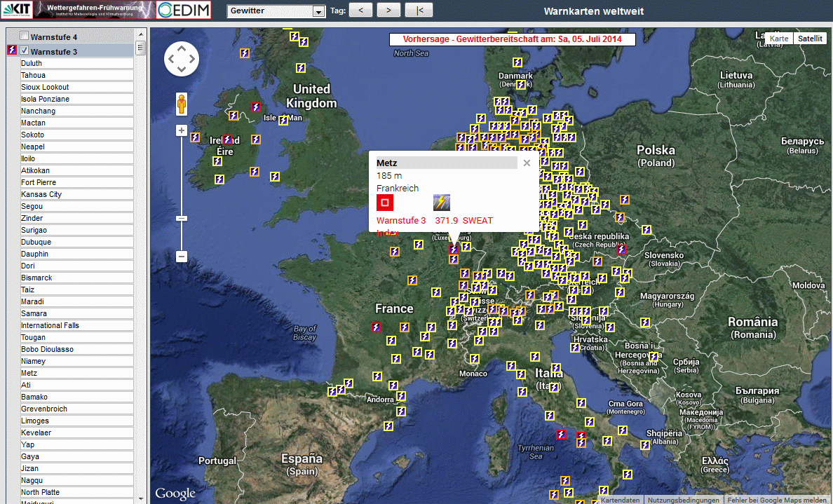The width and height of the screenshot is (833, 504).
Task: Zoom out with the minus button
Action: coord(182,257)
